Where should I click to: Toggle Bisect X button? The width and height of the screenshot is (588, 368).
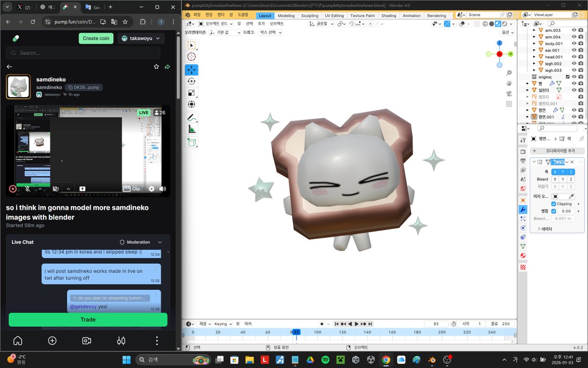(555, 179)
